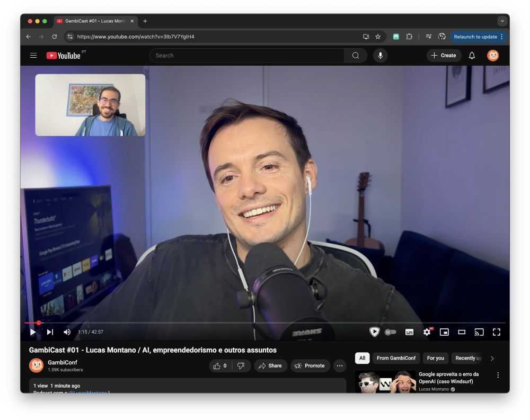The image size is (530, 420).
Task: Open the Google aproveita o erro thumbnail
Action: pos(385,382)
